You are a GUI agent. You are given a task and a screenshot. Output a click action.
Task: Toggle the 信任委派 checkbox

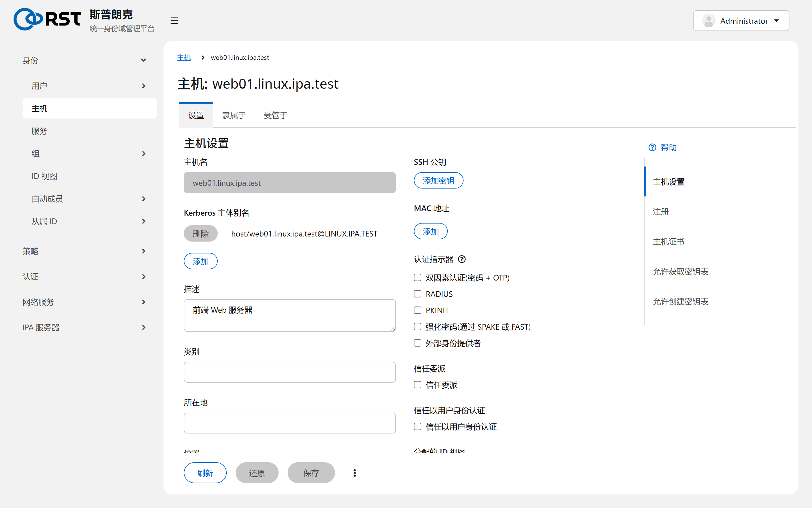(x=417, y=385)
